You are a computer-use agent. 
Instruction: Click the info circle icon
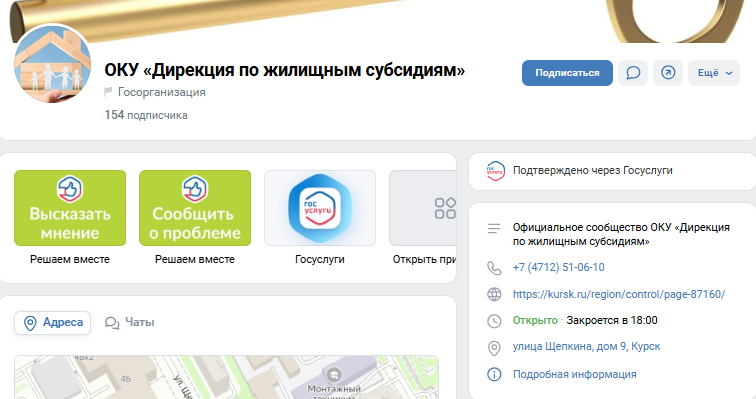click(494, 374)
